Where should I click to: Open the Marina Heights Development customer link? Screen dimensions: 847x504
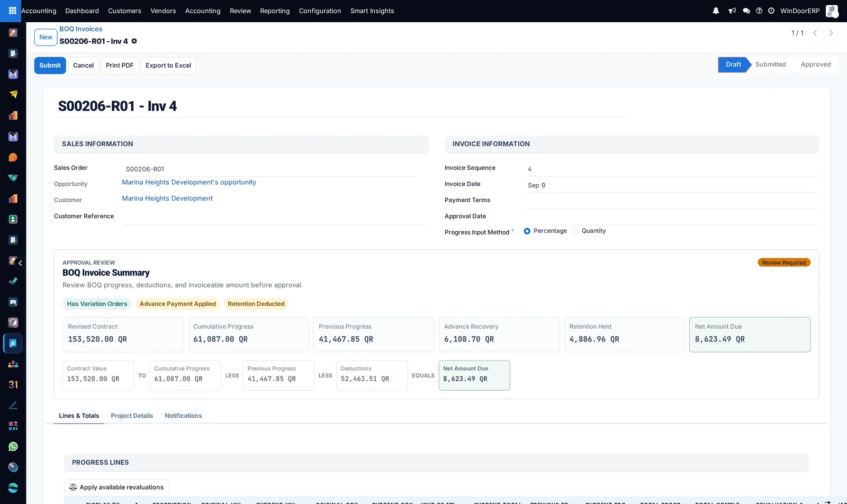[167, 199]
